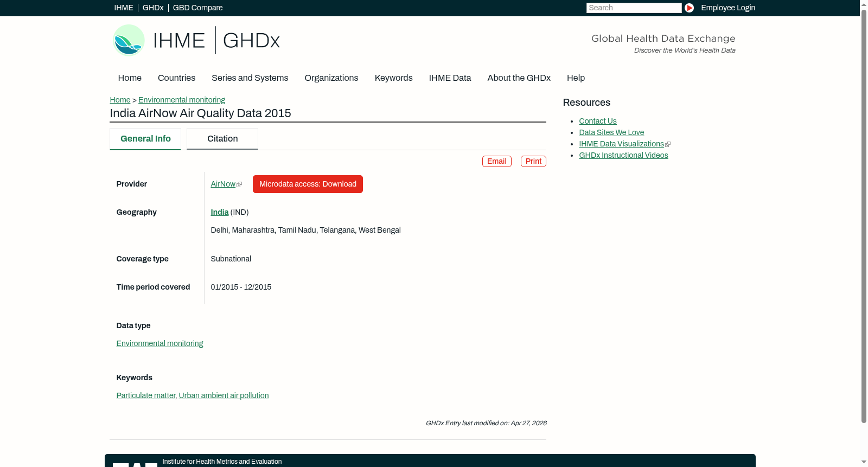Open Organizations menu item
Screen dimensions: 868x467
tap(331, 78)
